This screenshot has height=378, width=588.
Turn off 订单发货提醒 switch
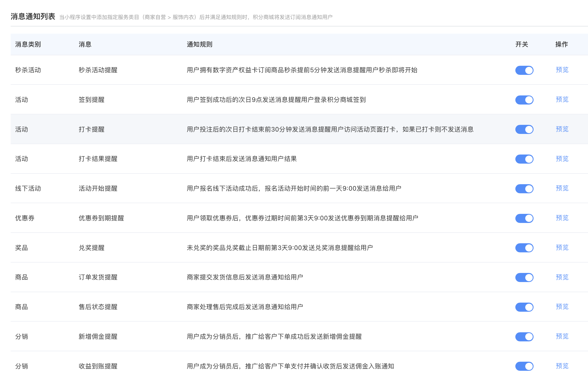[524, 277]
